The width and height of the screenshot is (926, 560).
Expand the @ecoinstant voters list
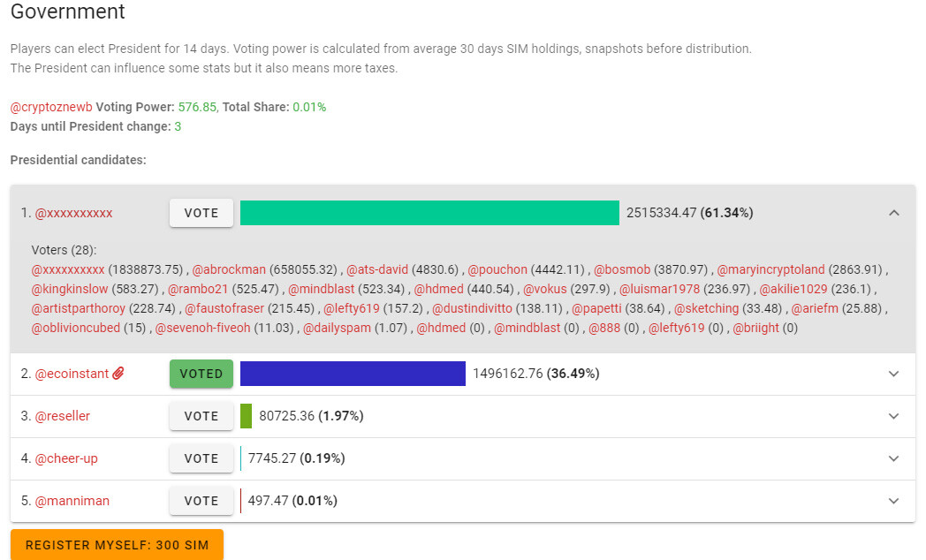tap(893, 374)
